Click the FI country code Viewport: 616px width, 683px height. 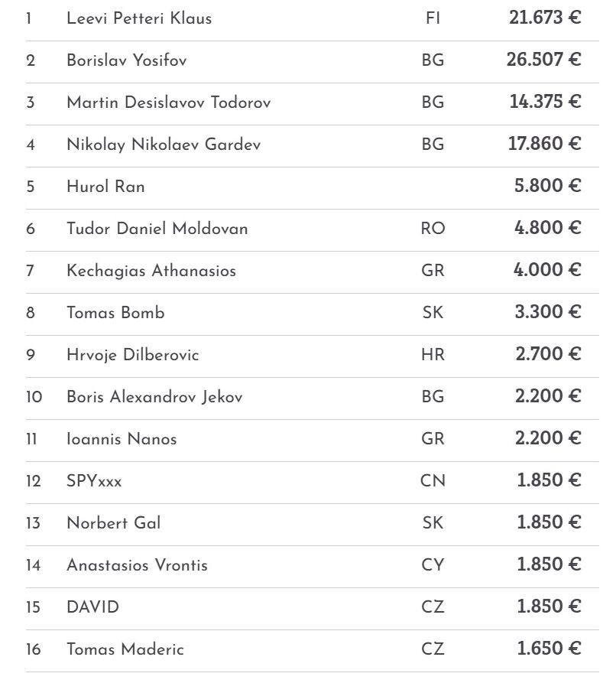pyautogui.click(x=433, y=18)
